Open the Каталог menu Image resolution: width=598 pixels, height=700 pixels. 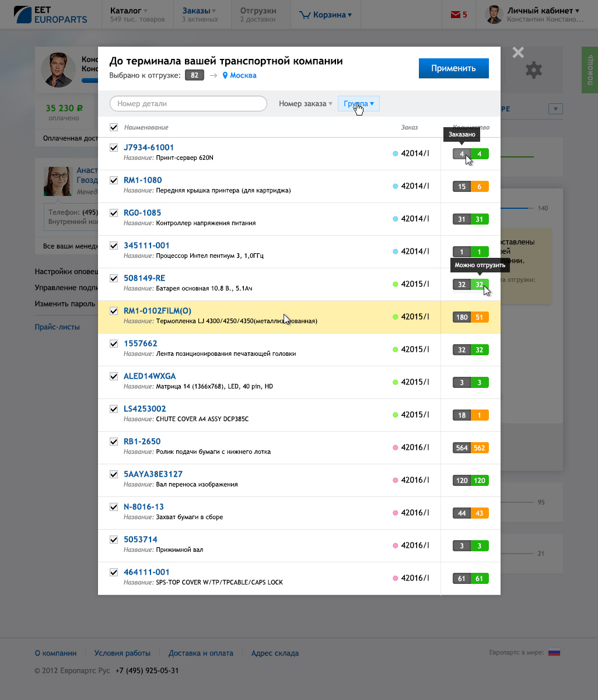[129, 10]
